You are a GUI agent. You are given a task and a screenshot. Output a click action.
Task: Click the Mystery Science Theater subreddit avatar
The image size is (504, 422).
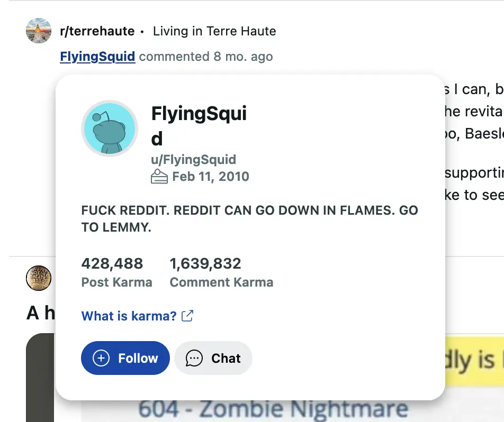[x=39, y=278]
